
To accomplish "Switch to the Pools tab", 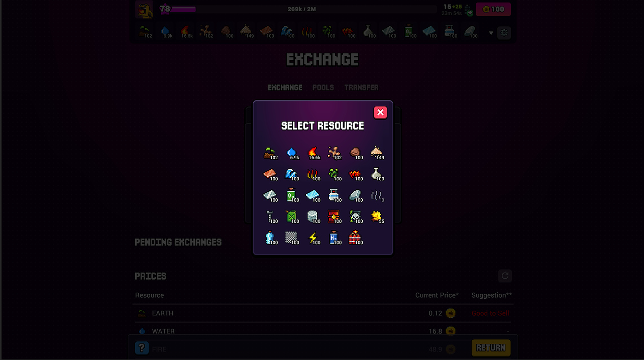I will click(x=323, y=87).
